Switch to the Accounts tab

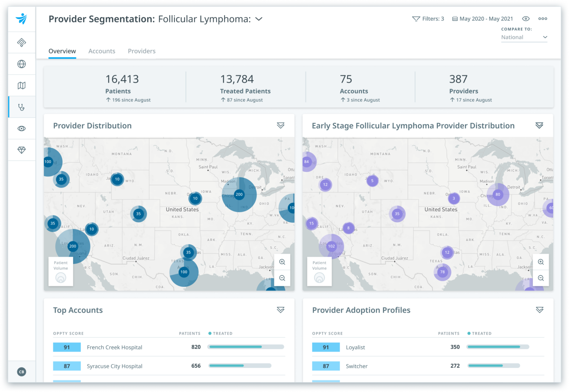click(x=102, y=51)
